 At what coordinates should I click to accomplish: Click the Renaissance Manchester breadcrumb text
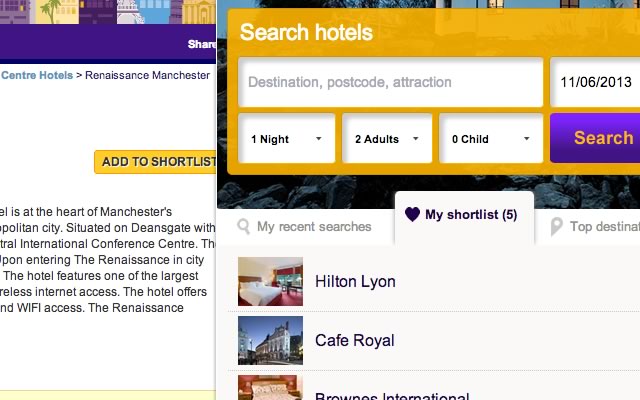coord(147,75)
